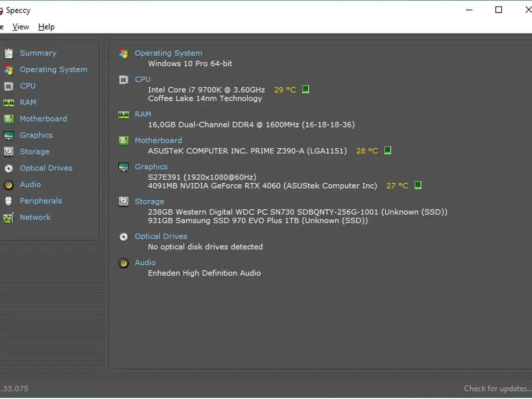The image size is (532, 399).
Task: Click Enheden High Definition Audio text
Action: point(204,273)
